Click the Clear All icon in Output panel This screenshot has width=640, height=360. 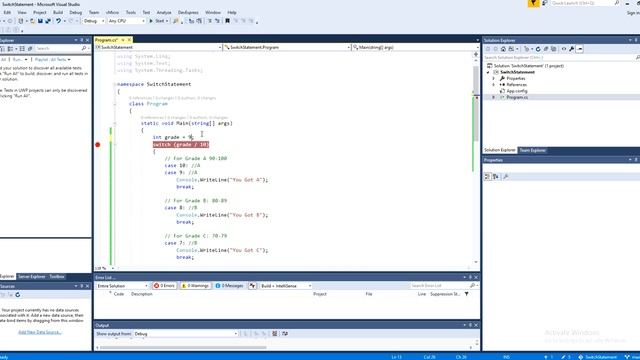tap(275, 334)
